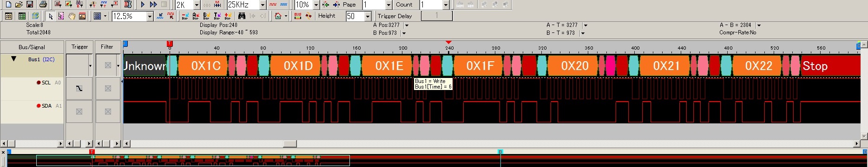Click the B Bar cursor icon
This screenshot has width=868, height=167.
point(206,16)
